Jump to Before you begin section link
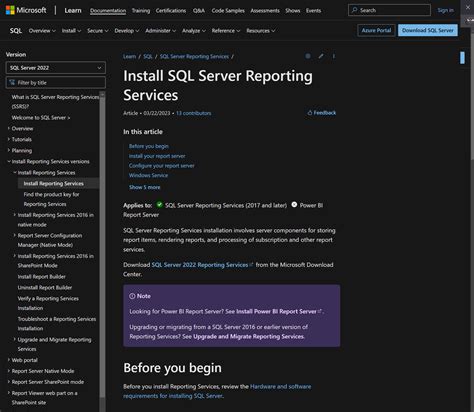This screenshot has height=412, width=474. coord(149,146)
